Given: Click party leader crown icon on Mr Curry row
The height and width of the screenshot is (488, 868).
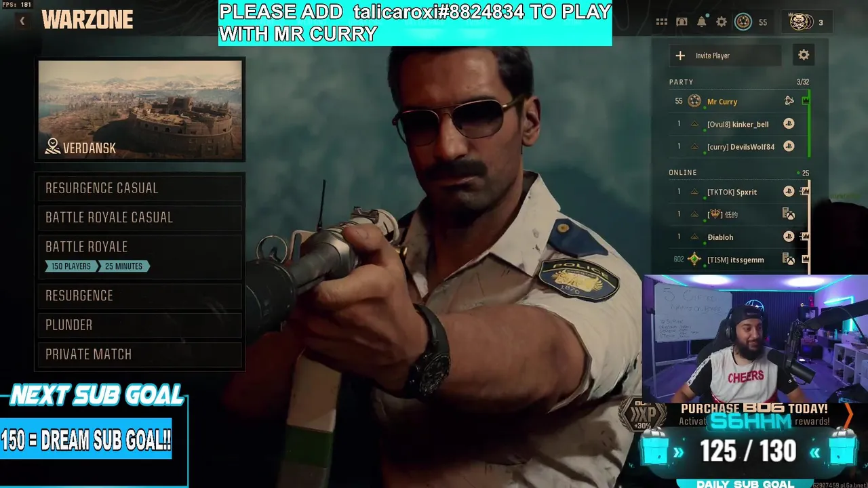Looking at the screenshot, I should pos(805,101).
